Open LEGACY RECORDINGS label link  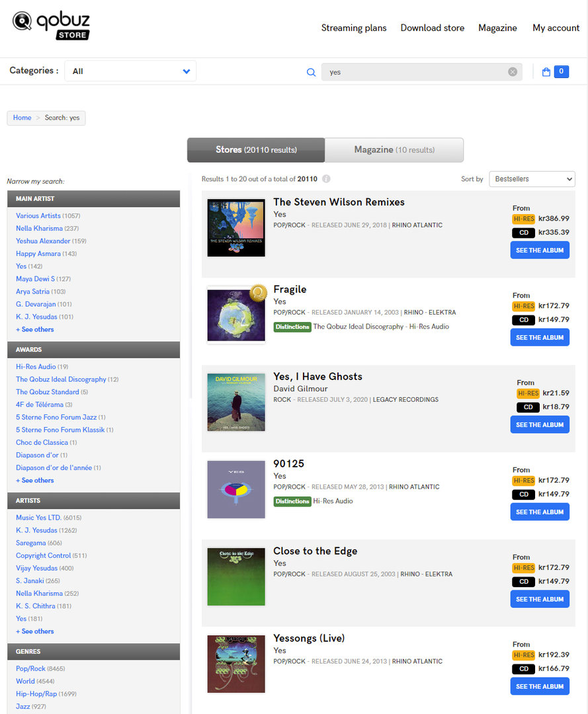(405, 400)
